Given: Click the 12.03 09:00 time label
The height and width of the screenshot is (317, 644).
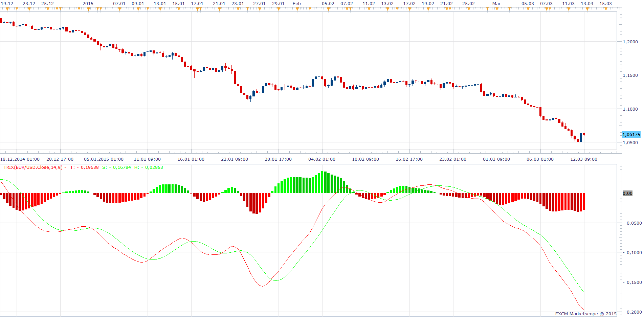Looking at the screenshot, I should tap(584, 159).
